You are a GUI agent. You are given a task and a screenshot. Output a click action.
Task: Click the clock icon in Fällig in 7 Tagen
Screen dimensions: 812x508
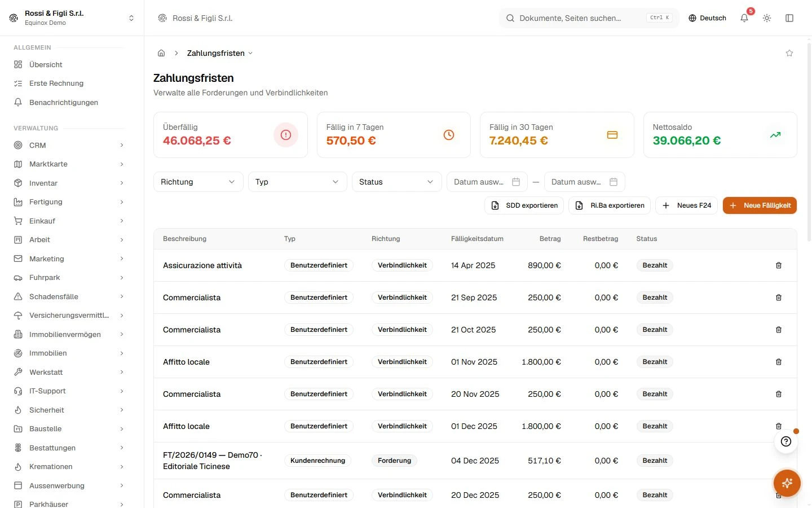449,135
